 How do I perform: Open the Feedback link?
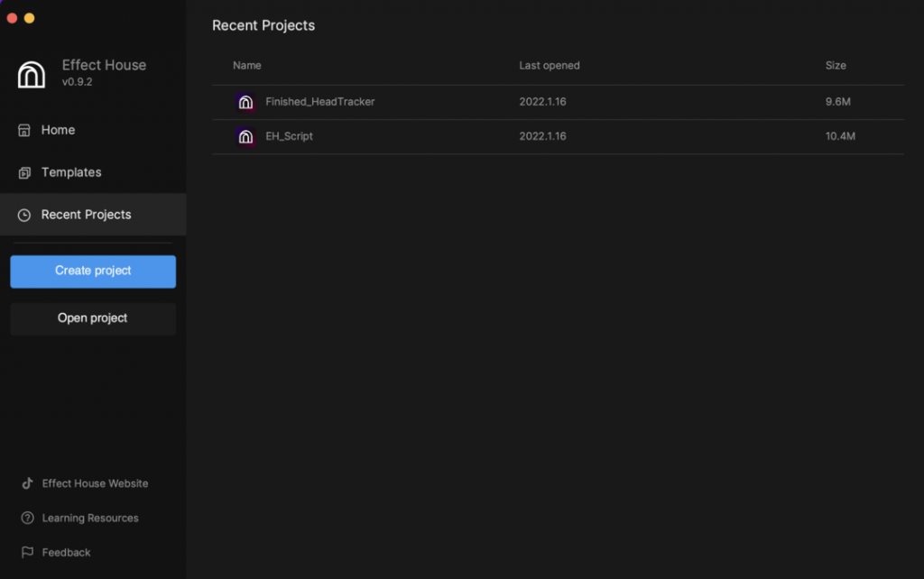pos(66,553)
